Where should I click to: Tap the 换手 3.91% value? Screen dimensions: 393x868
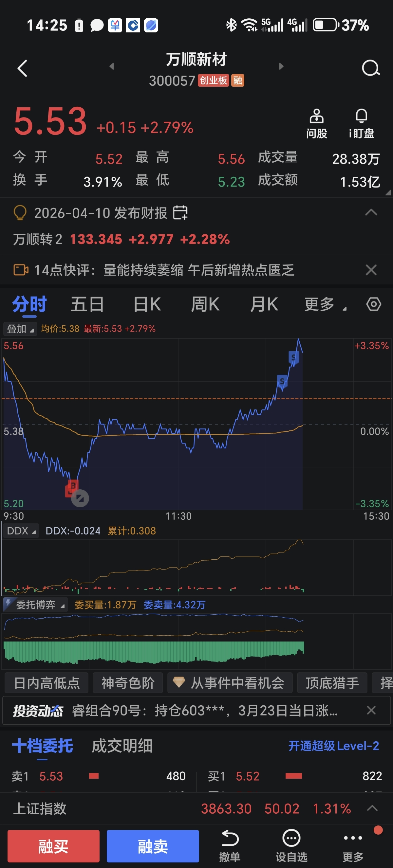coord(103,182)
